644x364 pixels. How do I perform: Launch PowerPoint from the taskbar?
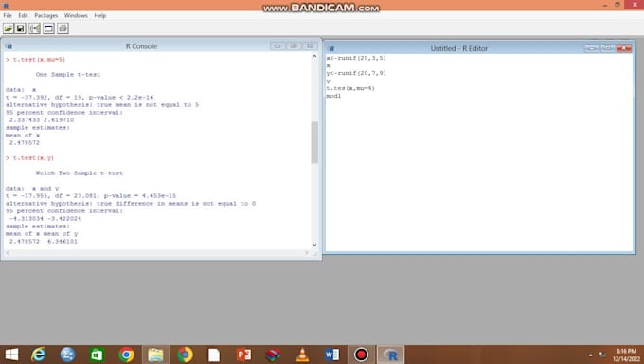pyautogui.click(x=244, y=355)
